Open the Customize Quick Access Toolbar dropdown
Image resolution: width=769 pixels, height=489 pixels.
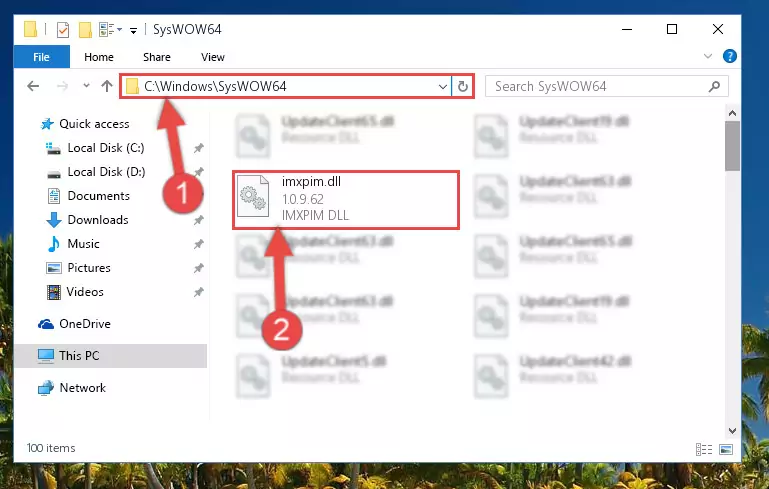coord(133,30)
